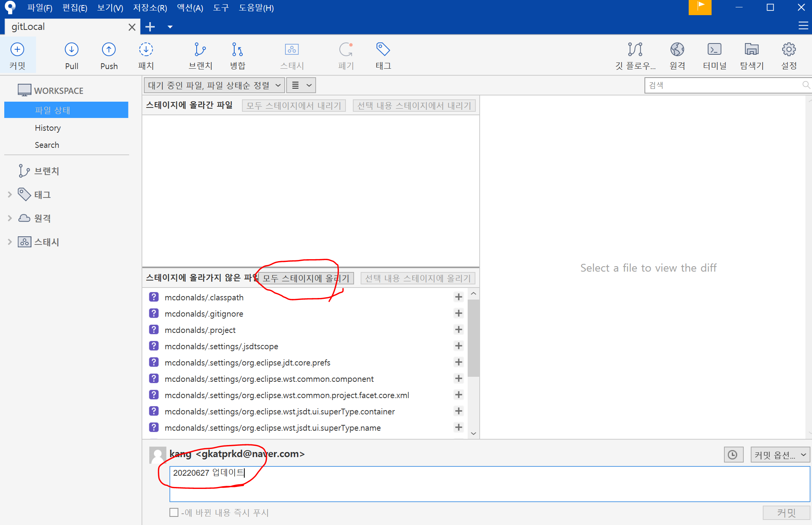The width and height of the screenshot is (812, 525).
Task: Click the 패치 (Fetch) toolbar icon
Action: pyautogui.click(x=146, y=55)
